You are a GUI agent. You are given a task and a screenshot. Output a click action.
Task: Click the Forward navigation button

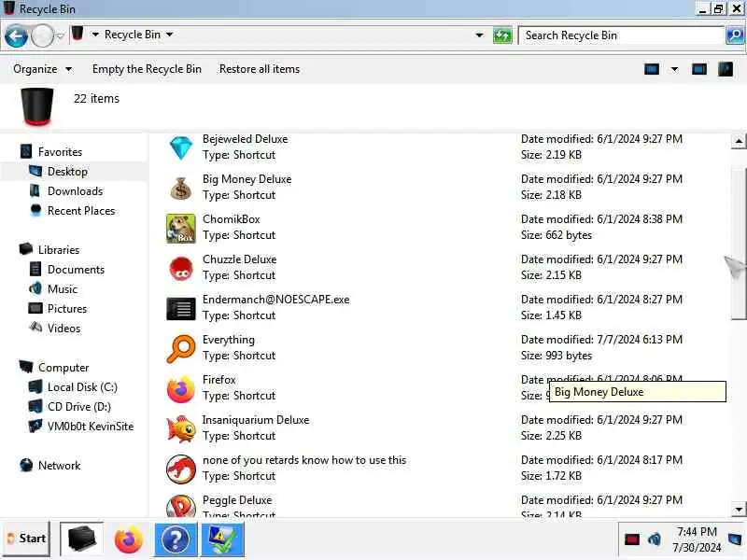42,35
